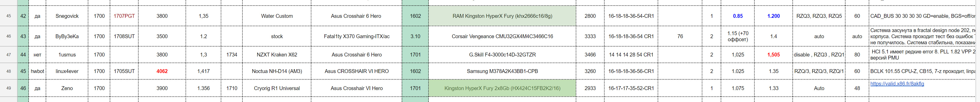Select row header 45

click(9, 16)
